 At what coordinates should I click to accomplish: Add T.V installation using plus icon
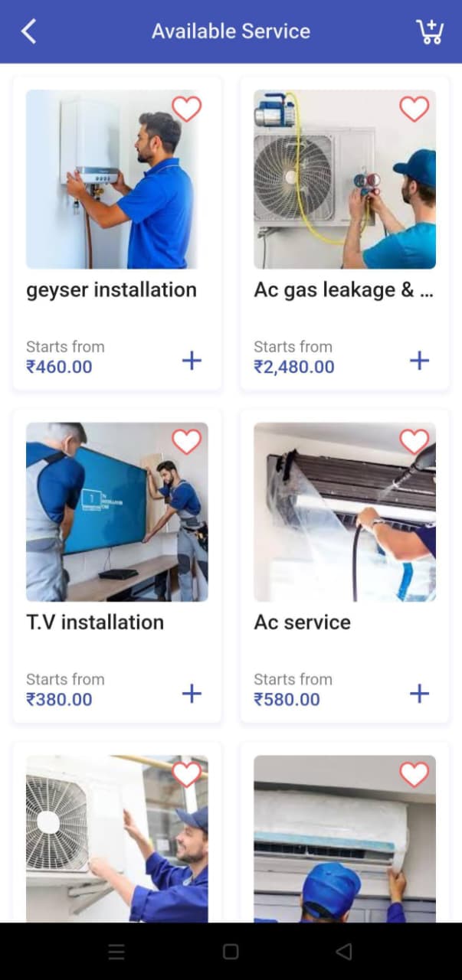click(192, 693)
